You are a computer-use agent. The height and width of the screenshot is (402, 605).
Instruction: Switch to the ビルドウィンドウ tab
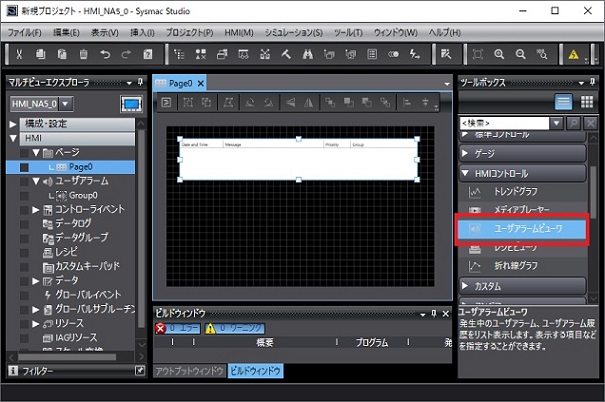[x=255, y=371]
